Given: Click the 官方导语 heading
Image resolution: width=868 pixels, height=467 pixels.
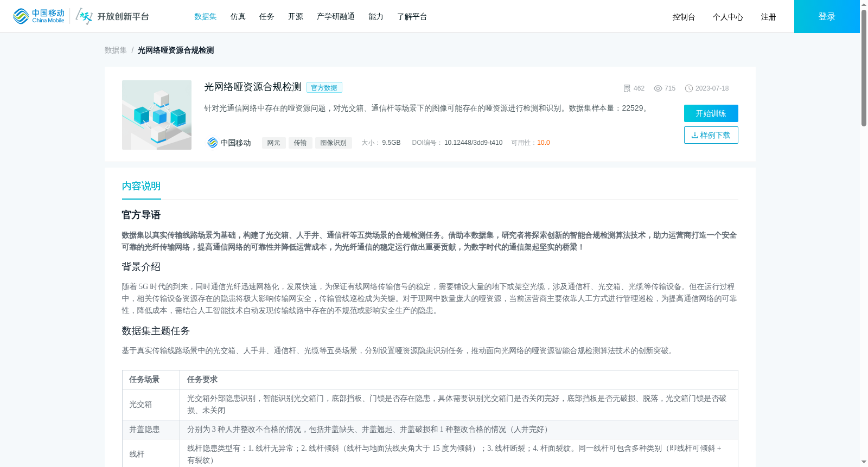Looking at the screenshot, I should click(x=141, y=215).
